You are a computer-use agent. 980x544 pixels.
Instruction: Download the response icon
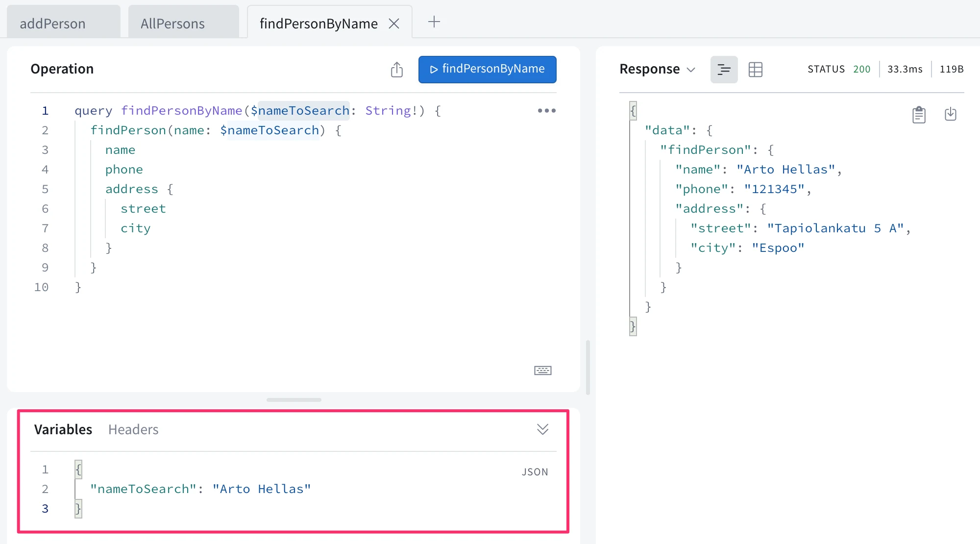tap(950, 114)
